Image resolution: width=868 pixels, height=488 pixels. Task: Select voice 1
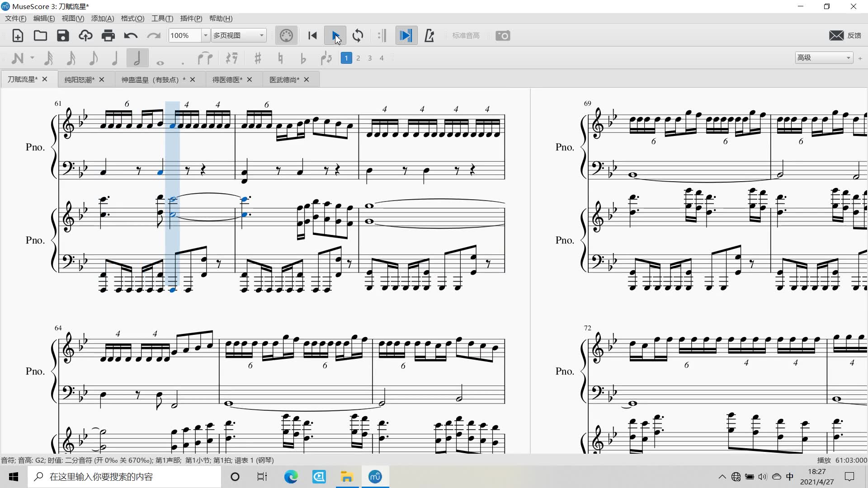pyautogui.click(x=346, y=58)
